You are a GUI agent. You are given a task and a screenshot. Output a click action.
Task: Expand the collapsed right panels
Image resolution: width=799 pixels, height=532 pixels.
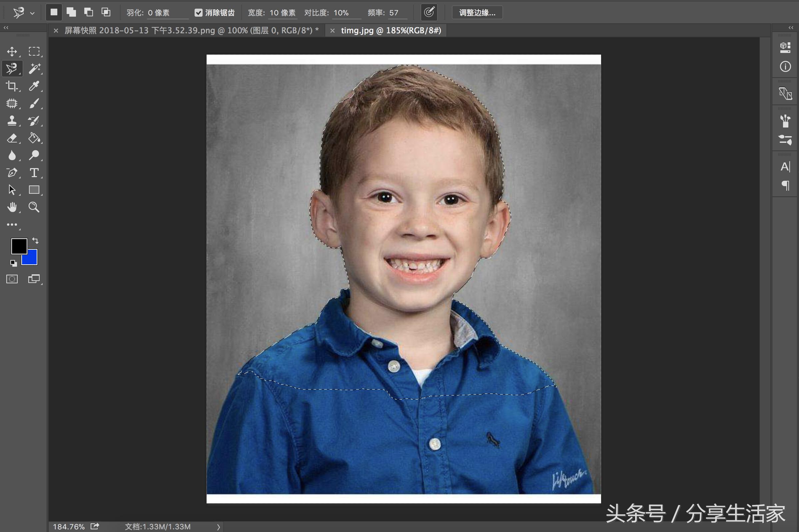coord(791,28)
